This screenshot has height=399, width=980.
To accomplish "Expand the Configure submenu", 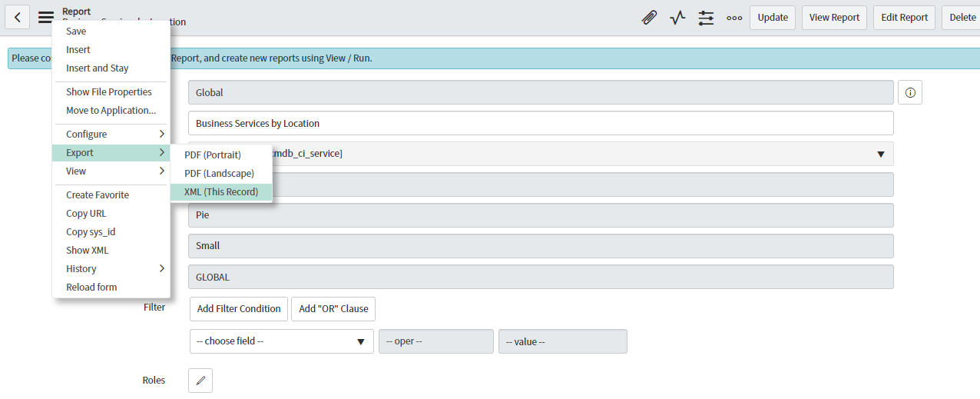I will (x=111, y=135).
